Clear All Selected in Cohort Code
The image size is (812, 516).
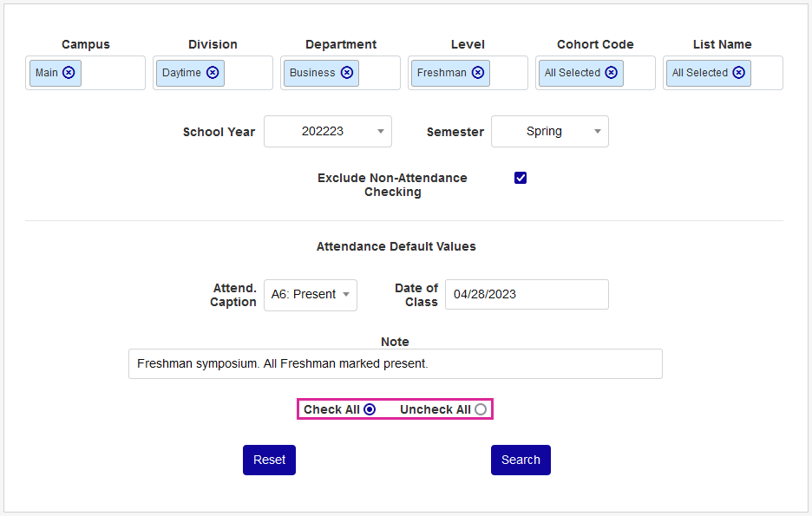click(612, 73)
